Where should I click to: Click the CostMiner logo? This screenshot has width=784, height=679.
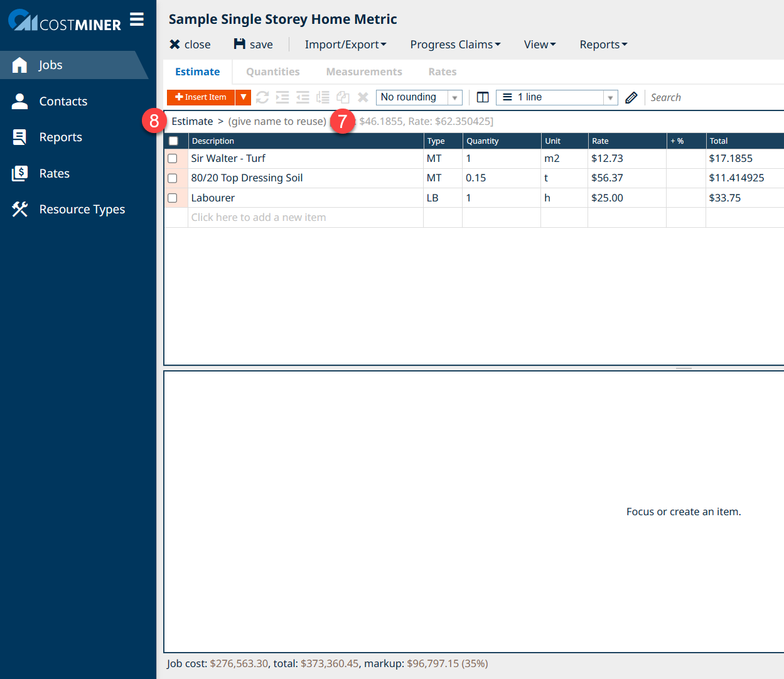click(65, 20)
